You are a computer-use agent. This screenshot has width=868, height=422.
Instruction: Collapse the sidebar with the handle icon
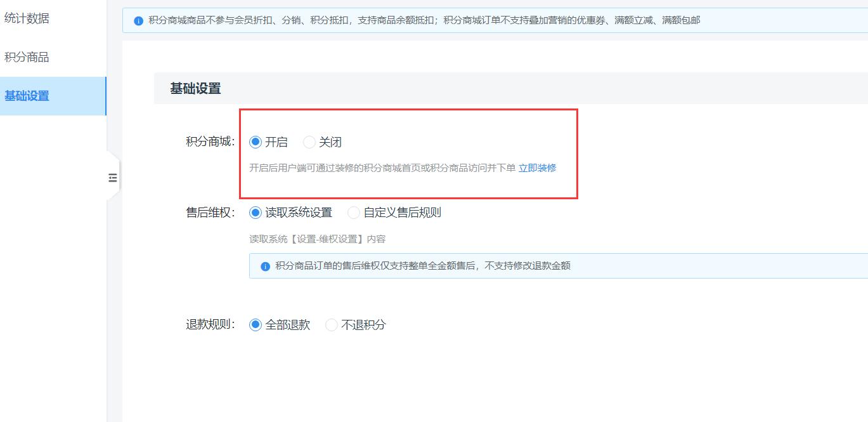click(x=113, y=178)
